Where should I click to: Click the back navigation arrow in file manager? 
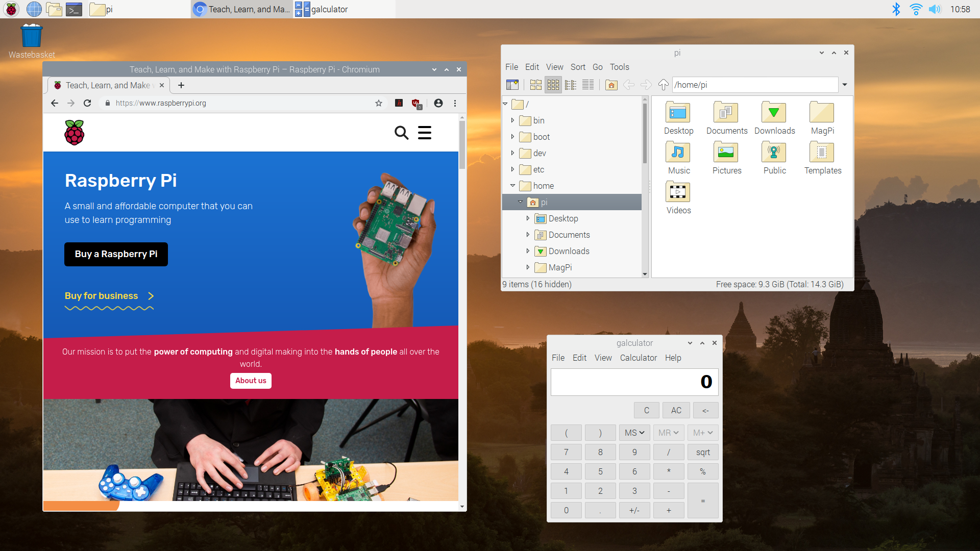pos(627,85)
